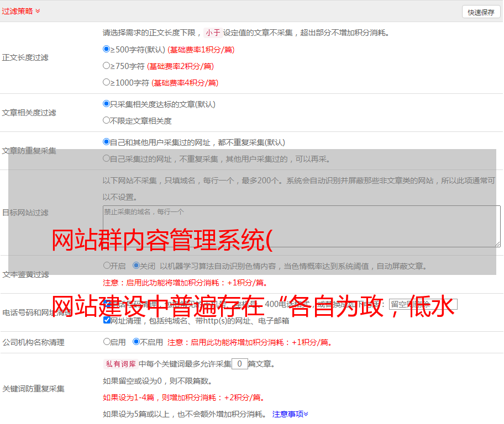
Task: Click the 留空则删除 replacement input
Action: [423, 304]
